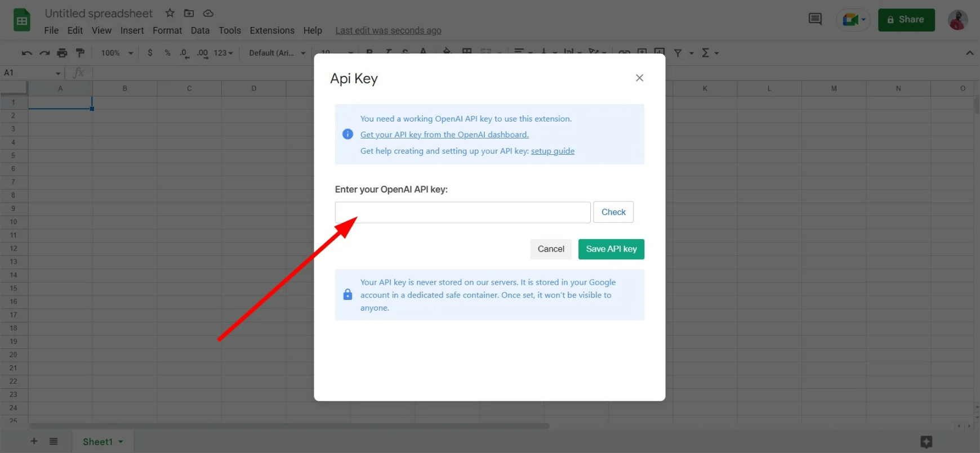Click the move-to-folder icon beside the title

tap(189, 13)
